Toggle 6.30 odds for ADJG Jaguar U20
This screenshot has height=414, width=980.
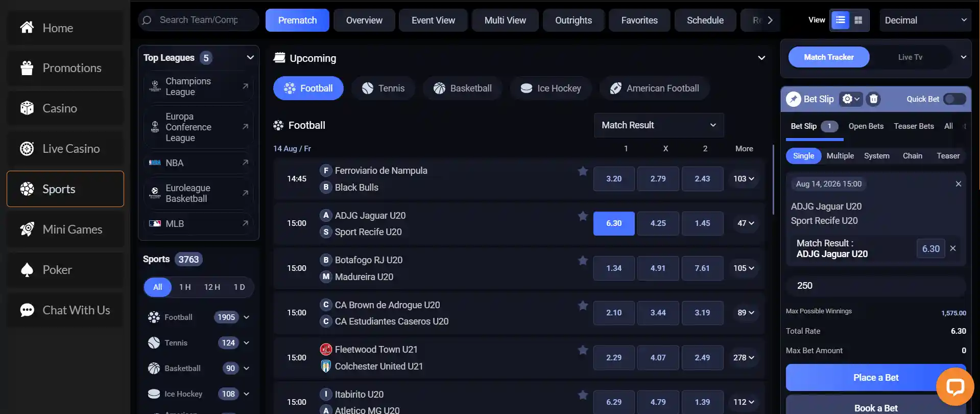[x=614, y=223]
